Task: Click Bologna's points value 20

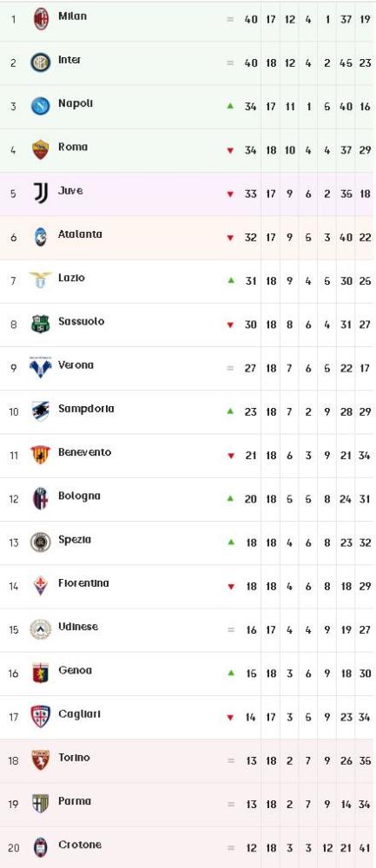Action: [250, 499]
